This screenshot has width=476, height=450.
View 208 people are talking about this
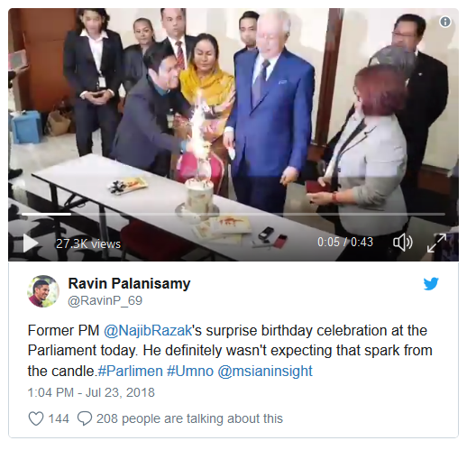click(189, 418)
